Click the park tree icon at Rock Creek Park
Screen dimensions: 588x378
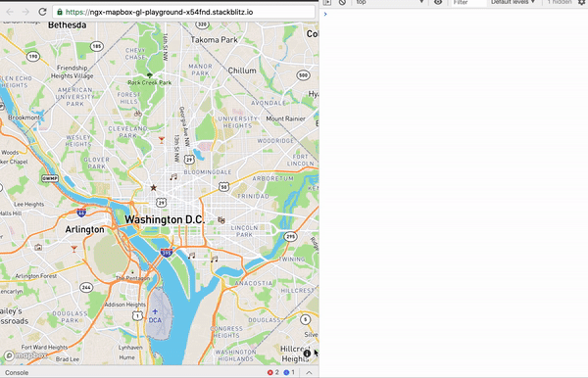click(150, 75)
